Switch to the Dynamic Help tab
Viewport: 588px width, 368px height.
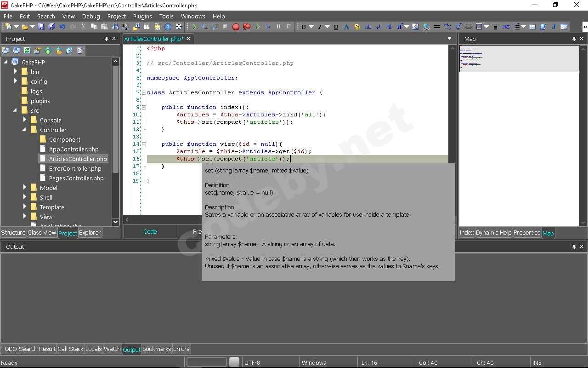[493, 233]
